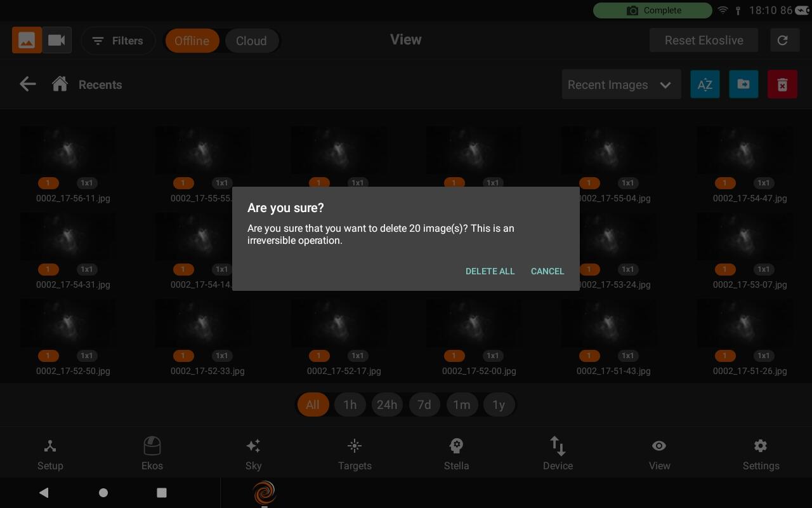Click the filename 0002_17-56-11.jpg
This screenshot has height=508, width=812.
[x=73, y=198]
